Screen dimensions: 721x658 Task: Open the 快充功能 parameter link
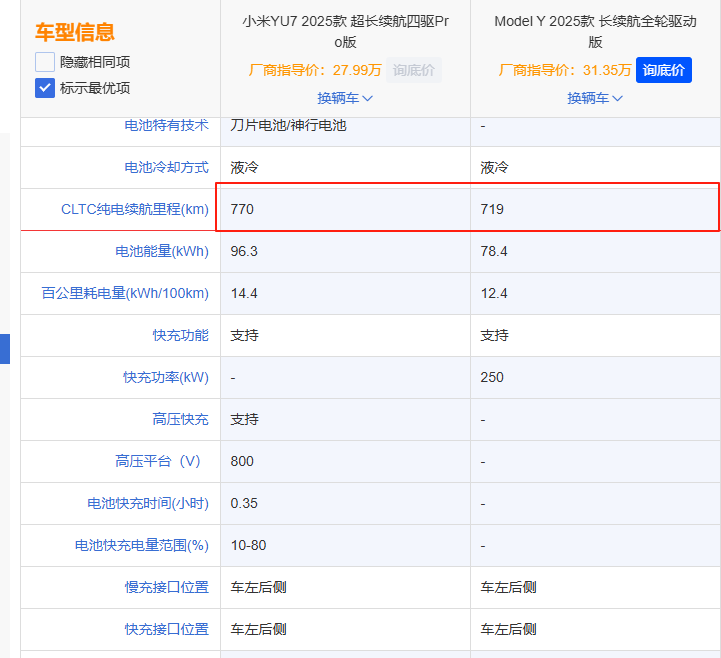tap(181, 335)
